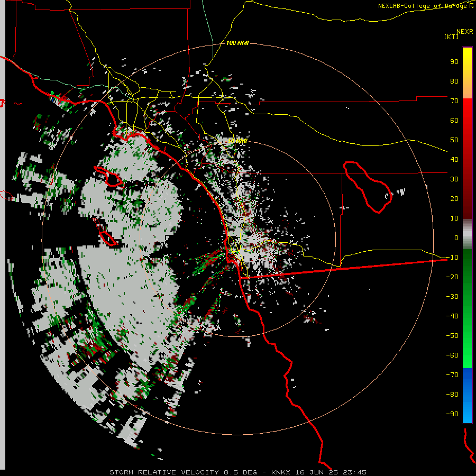Click the -30 knot label on color scale
Viewport: 476px width, 476px height.
[x=452, y=297]
